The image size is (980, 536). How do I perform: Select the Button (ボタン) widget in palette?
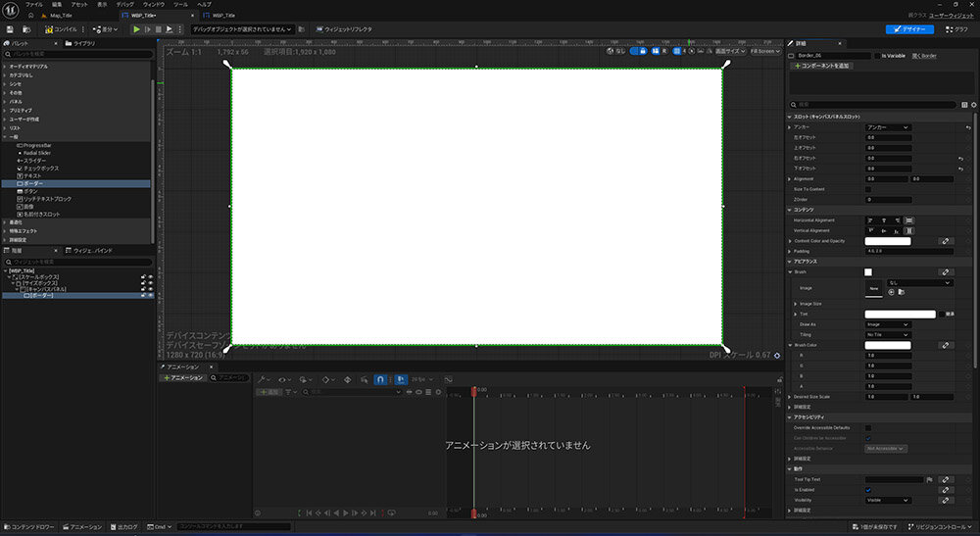[x=31, y=191]
